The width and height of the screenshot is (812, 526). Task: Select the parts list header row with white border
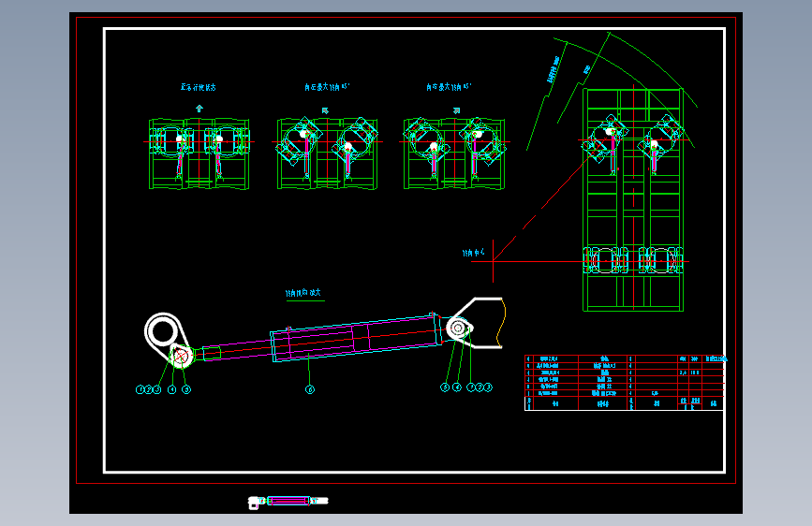point(624,403)
